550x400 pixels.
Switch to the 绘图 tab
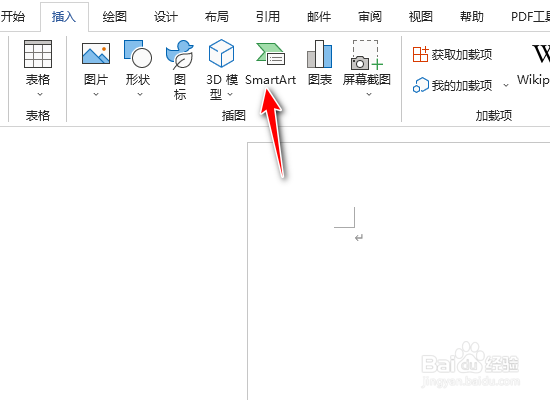115,16
